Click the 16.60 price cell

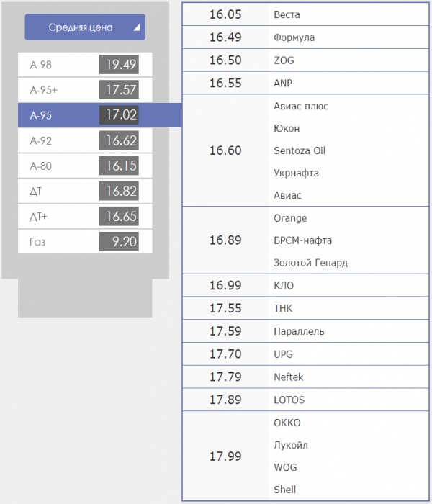pos(225,150)
